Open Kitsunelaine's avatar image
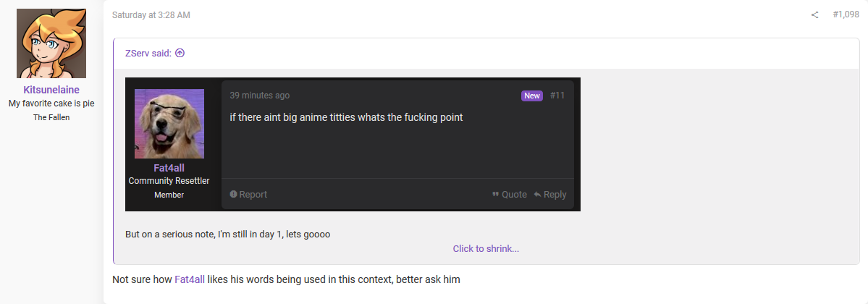868x304 pixels. point(51,43)
